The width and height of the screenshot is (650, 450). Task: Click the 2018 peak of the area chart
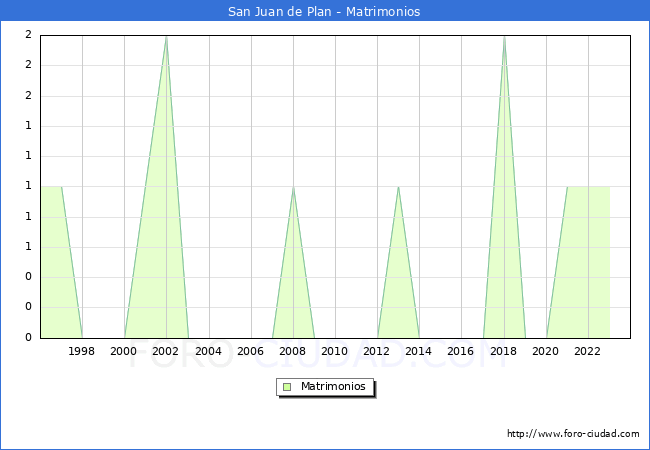click(x=504, y=37)
